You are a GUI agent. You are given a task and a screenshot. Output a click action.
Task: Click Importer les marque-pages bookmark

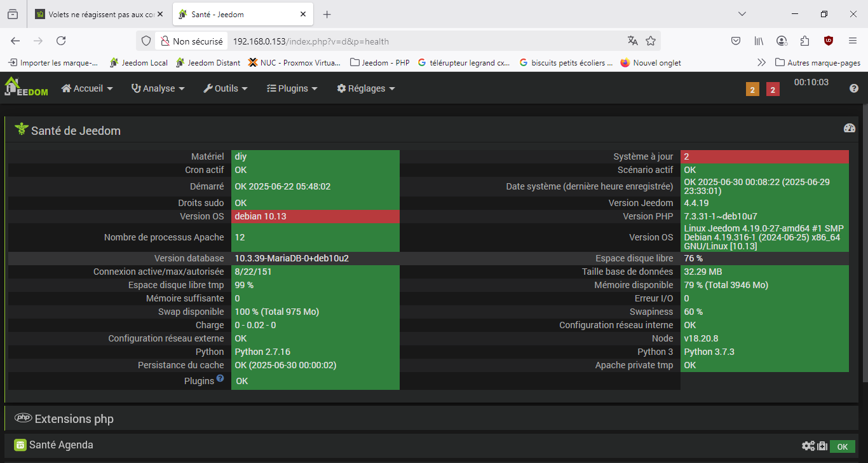[x=53, y=62]
